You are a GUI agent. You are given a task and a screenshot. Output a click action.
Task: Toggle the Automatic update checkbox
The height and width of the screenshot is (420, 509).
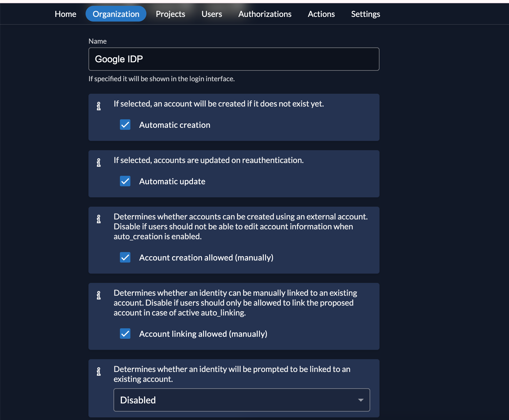(x=125, y=181)
